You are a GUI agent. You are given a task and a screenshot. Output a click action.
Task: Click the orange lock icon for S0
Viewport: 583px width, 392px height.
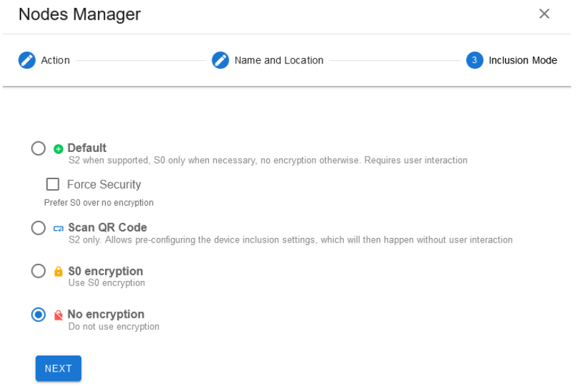[58, 272]
